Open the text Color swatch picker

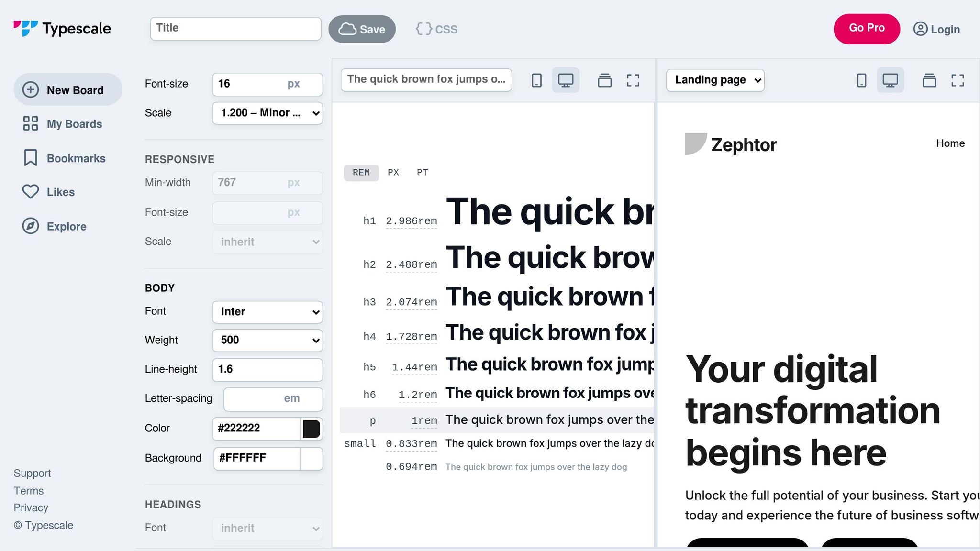tap(312, 429)
